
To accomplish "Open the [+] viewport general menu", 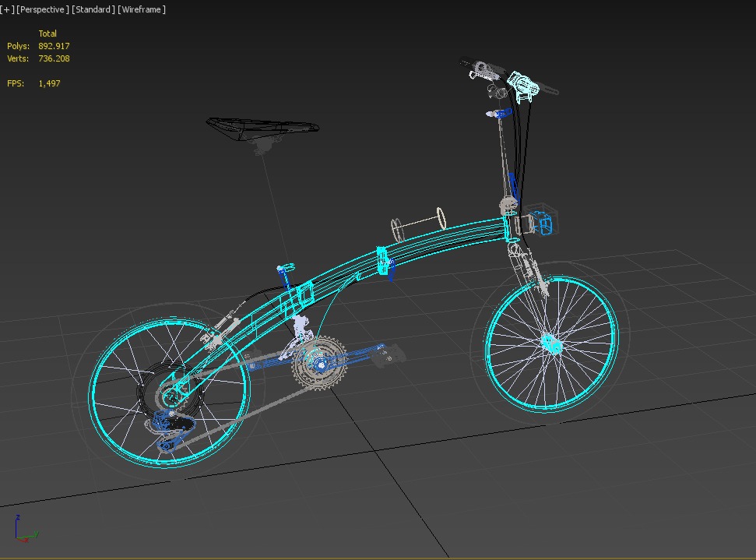I will [x=7, y=9].
